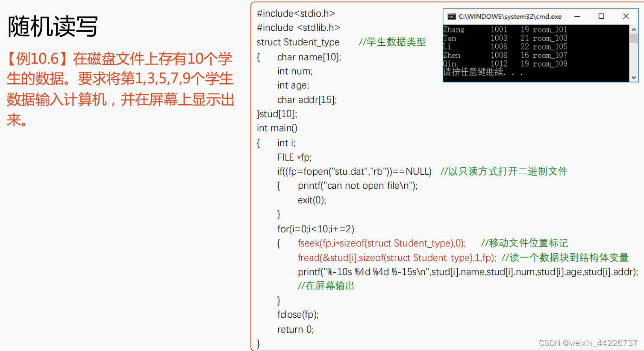Click the cmd scrollbar up arrow
Viewport: 644px width, 351px height.
click(x=634, y=29)
